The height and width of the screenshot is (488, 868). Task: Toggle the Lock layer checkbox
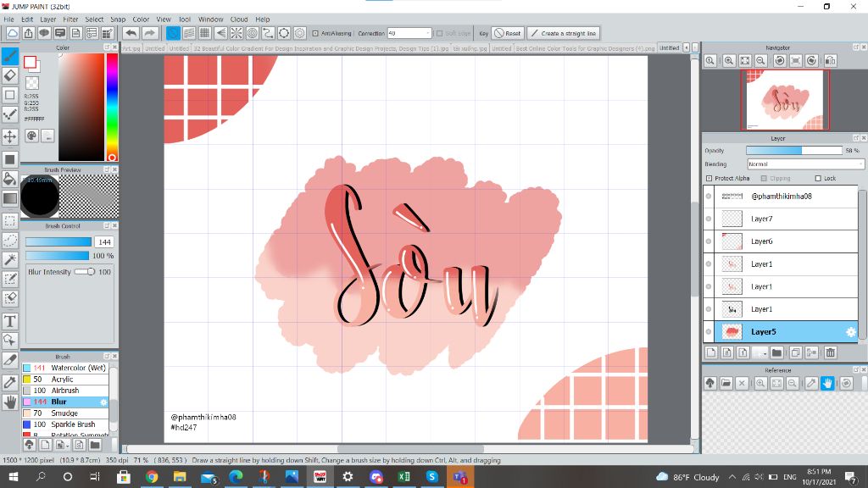(x=818, y=178)
